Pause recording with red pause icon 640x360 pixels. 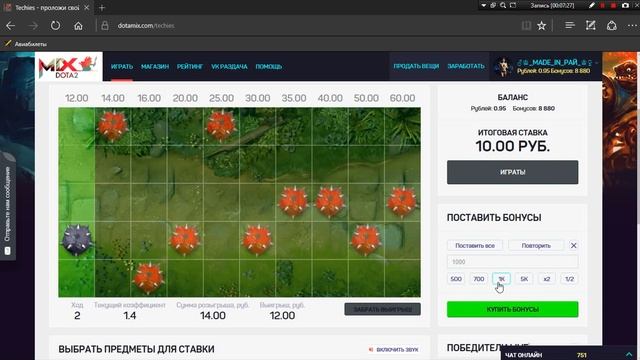pyautogui.click(x=602, y=5)
